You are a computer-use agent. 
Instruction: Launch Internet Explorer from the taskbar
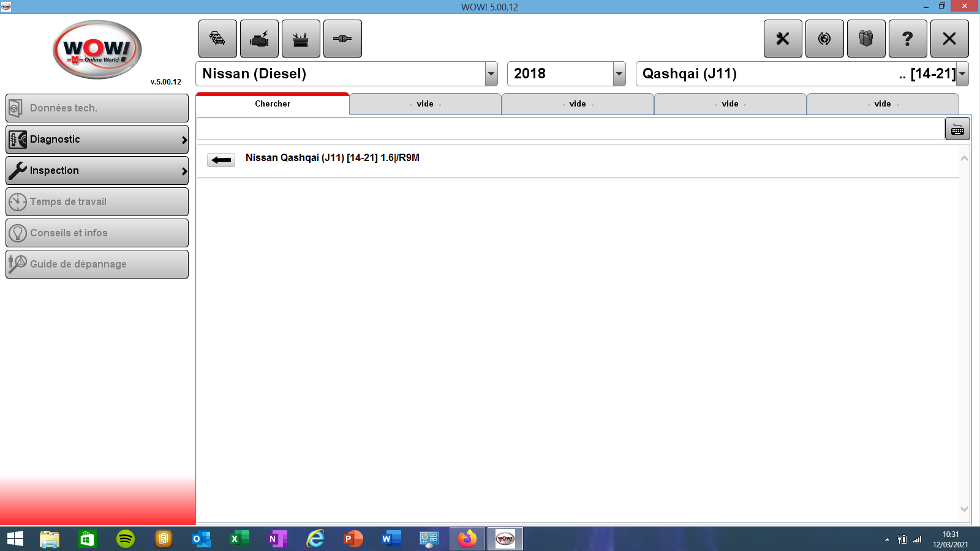click(x=315, y=539)
